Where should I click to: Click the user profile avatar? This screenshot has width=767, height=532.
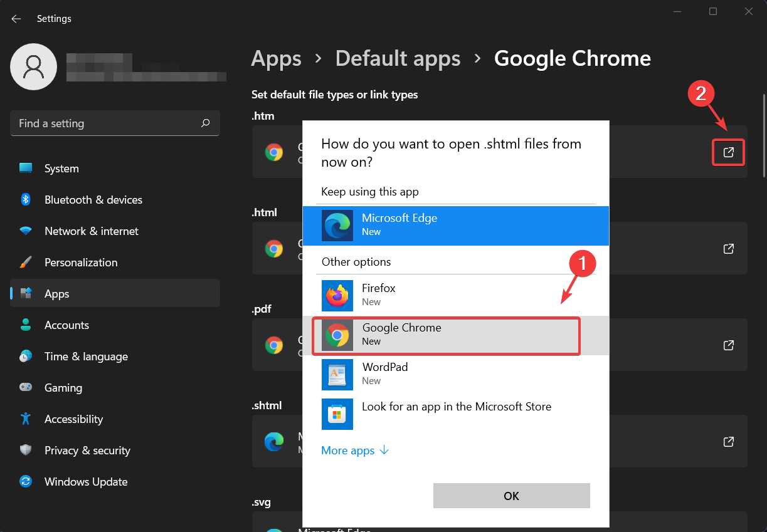[33, 66]
